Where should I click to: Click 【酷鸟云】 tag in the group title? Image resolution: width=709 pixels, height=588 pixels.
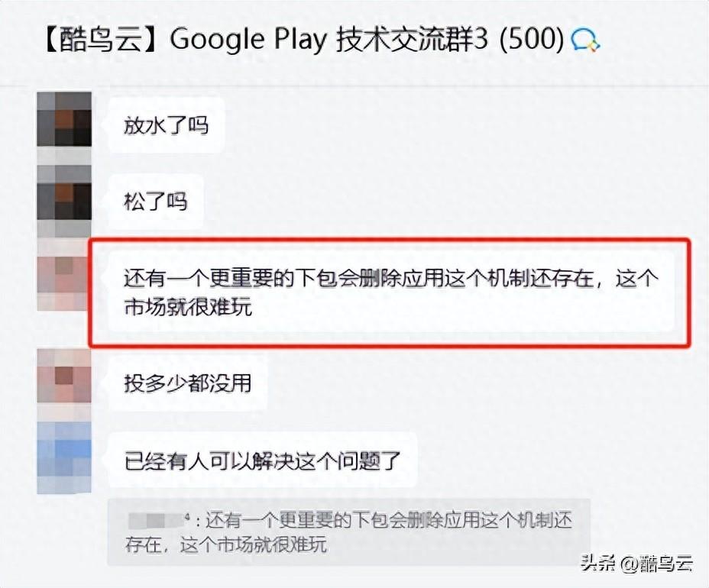coord(104,39)
